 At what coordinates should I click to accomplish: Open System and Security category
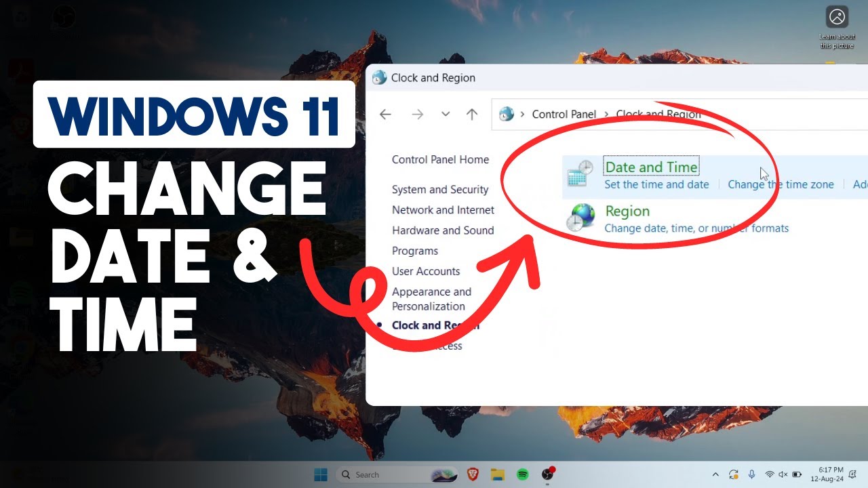(x=440, y=190)
